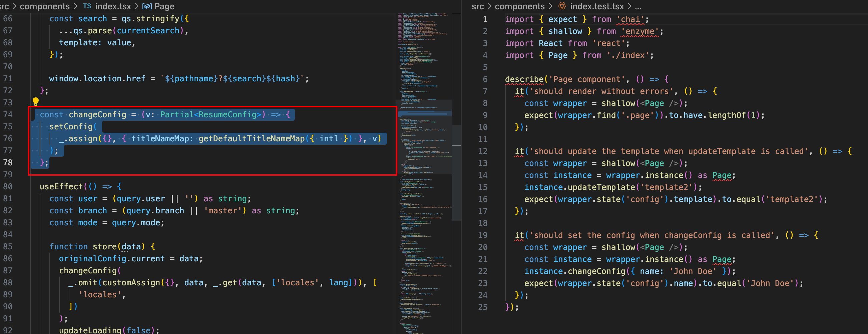Click the React test file icon in right breadcrumb
The height and width of the screenshot is (334, 868).
pos(562,6)
